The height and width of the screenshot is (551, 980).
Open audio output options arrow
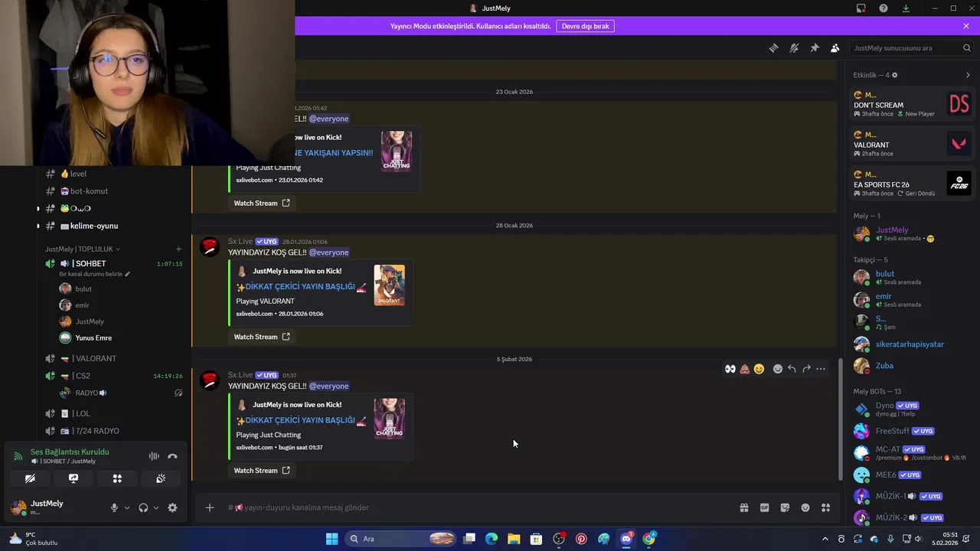tap(156, 507)
